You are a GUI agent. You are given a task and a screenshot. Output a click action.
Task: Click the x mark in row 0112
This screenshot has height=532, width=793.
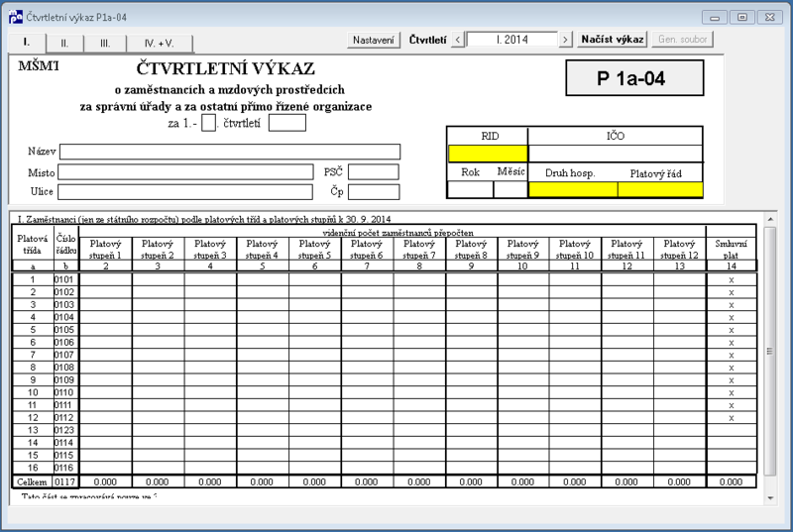732,418
